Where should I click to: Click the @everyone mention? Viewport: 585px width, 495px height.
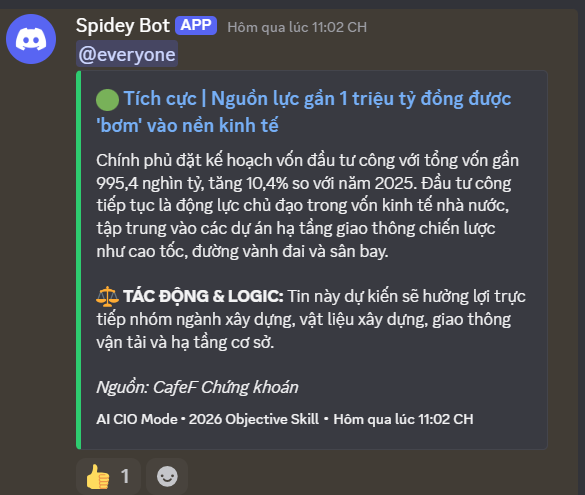pos(127,54)
